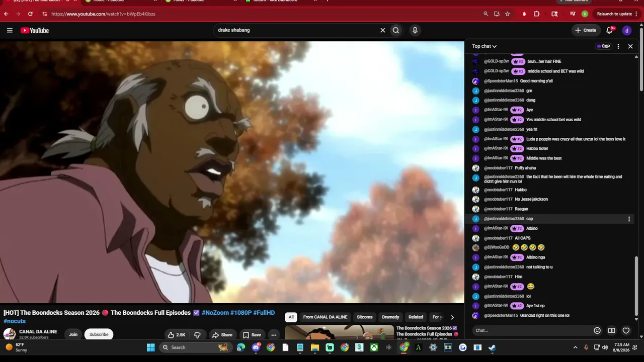The image size is (644, 362).
Task: Go back in the browser
Action: coord(6,14)
